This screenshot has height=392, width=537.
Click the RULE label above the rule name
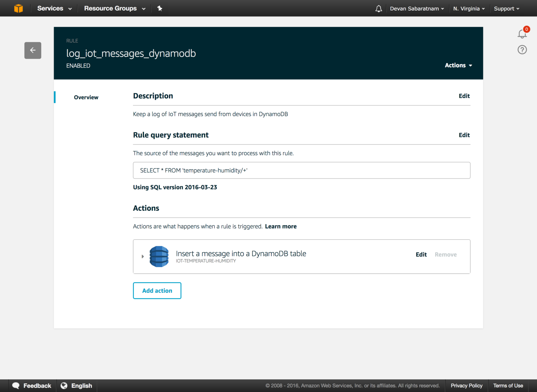pos(72,41)
